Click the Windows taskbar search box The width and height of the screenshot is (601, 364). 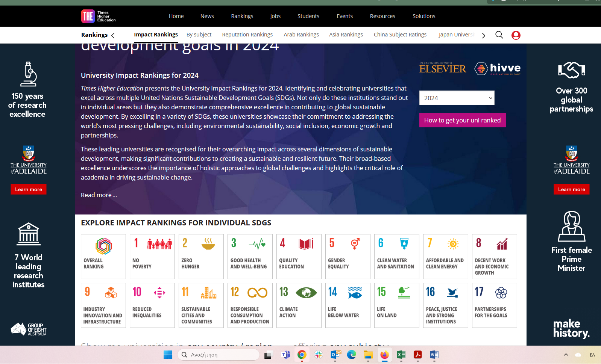[218, 355]
